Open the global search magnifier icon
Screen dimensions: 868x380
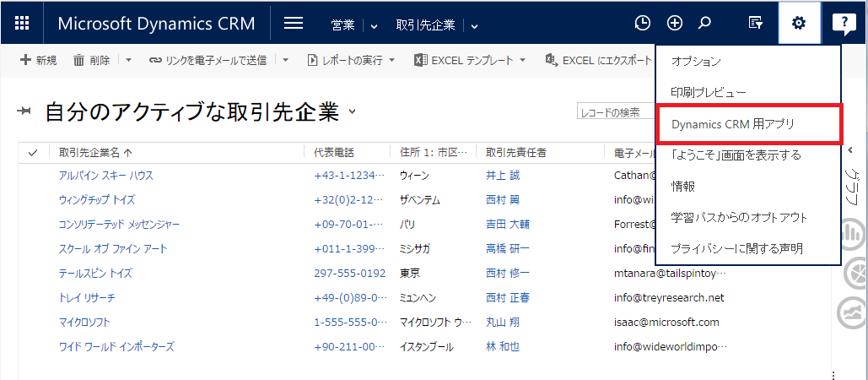[704, 24]
